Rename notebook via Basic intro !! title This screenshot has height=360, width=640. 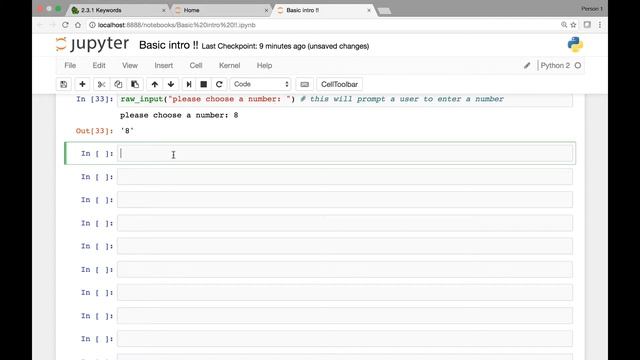point(169,45)
